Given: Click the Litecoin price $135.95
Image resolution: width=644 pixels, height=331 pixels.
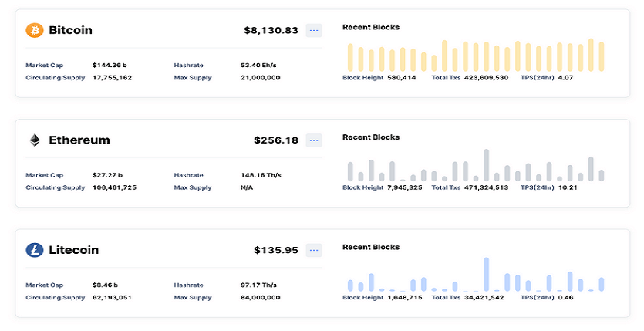Looking at the screenshot, I should [276, 250].
